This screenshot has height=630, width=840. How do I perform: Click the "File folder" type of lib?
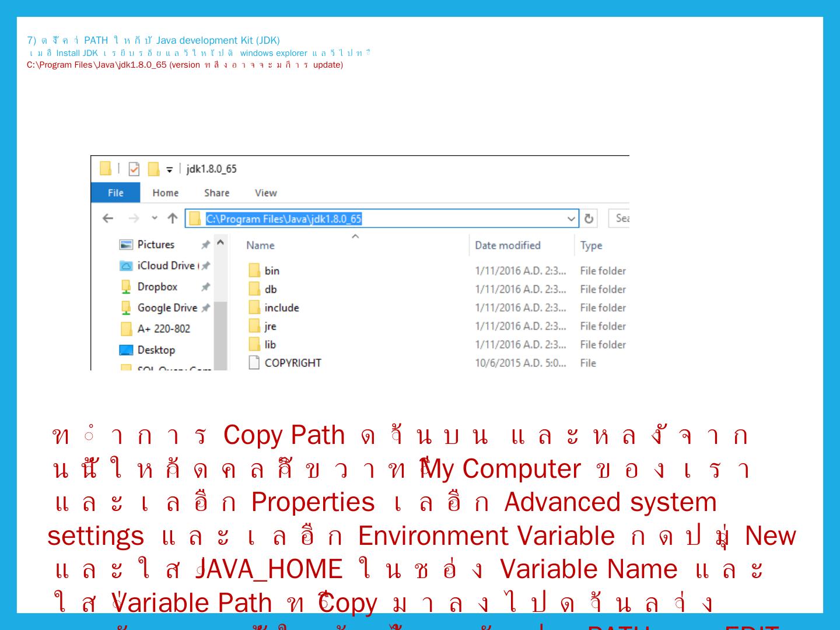pos(603,345)
